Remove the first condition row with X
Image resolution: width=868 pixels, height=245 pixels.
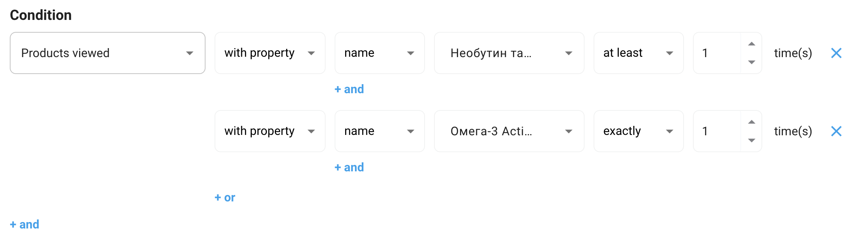[x=836, y=53]
